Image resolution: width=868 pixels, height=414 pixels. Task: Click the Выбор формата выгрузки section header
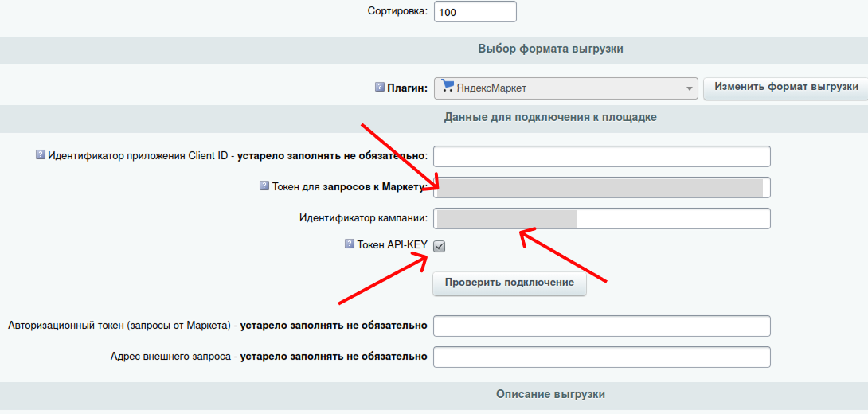pos(549,49)
